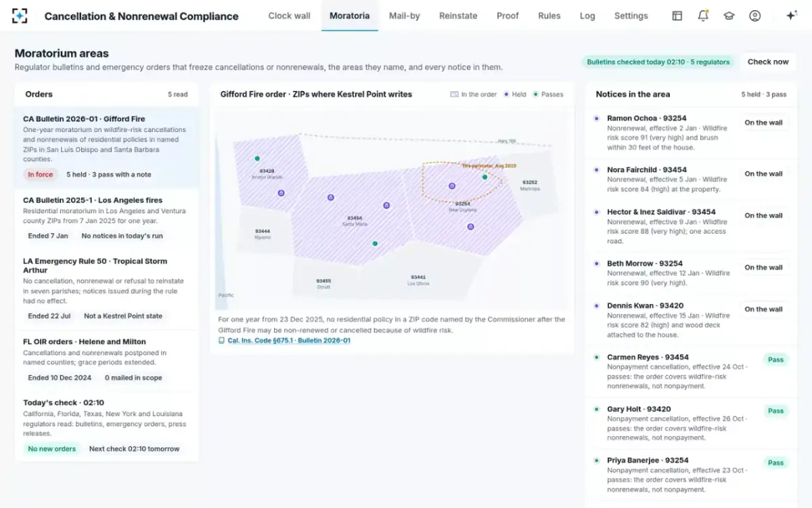Open the user account icon
The image size is (812, 508).
click(x=755, y=16)
